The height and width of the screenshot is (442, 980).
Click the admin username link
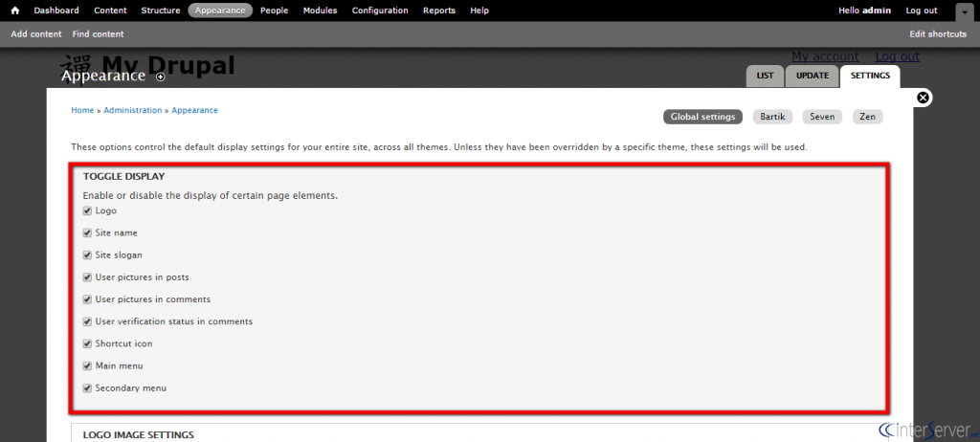point(877,11)
